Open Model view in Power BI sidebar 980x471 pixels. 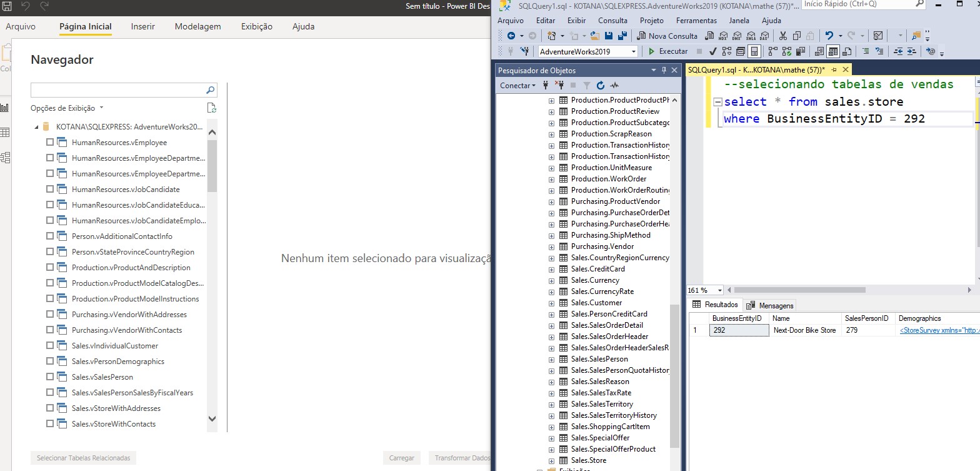(5, 158)
